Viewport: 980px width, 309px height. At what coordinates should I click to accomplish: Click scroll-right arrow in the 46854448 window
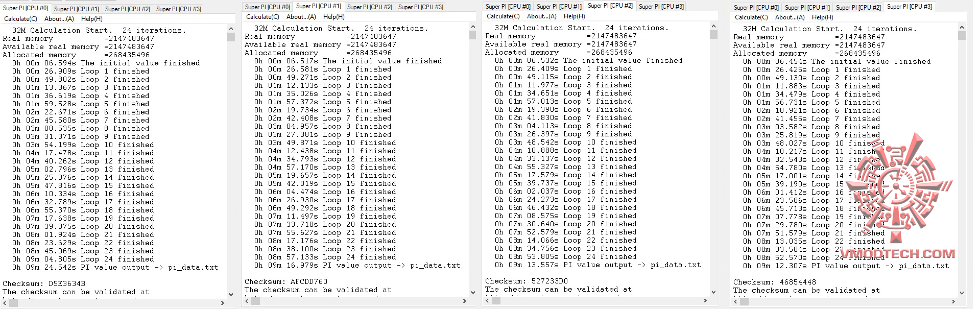click(953, 302)
